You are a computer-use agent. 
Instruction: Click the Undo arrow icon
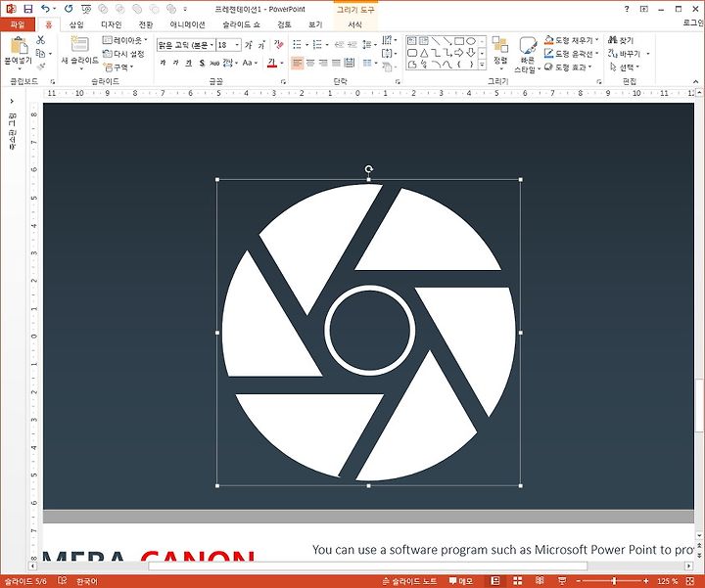45,9
